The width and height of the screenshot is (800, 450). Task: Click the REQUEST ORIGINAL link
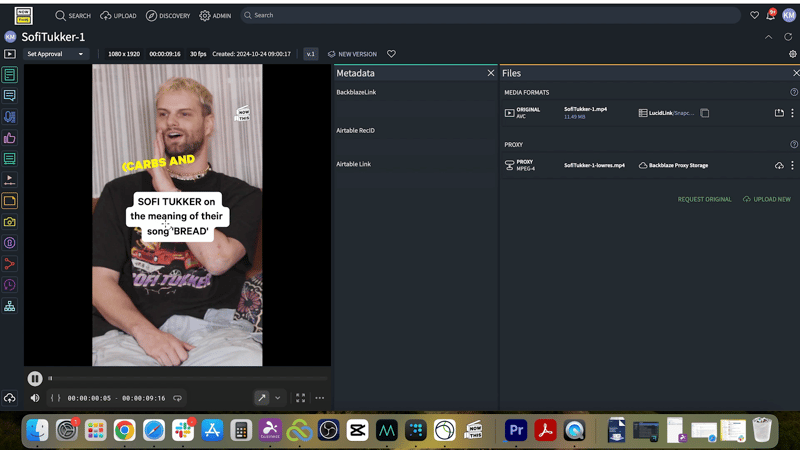pyautogui.click(x=704, y=199)
